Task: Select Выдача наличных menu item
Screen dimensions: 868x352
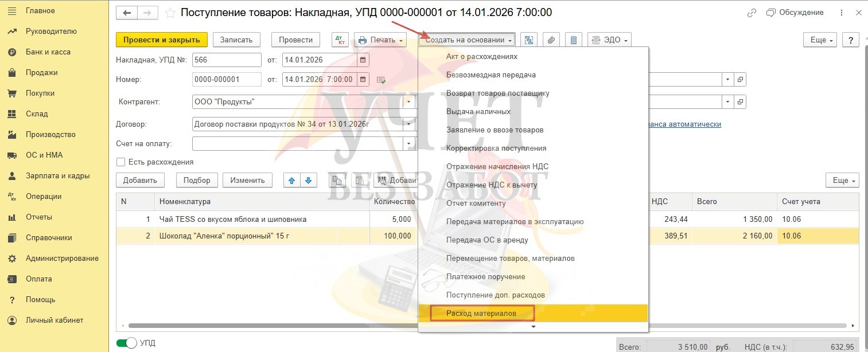Action: pos(534,112)
